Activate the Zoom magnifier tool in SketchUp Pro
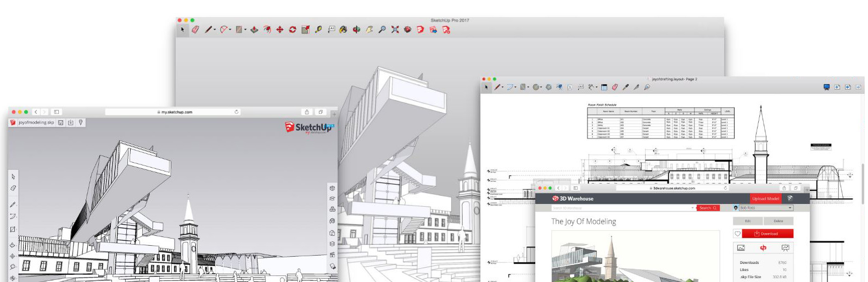 tap(382, 30)
